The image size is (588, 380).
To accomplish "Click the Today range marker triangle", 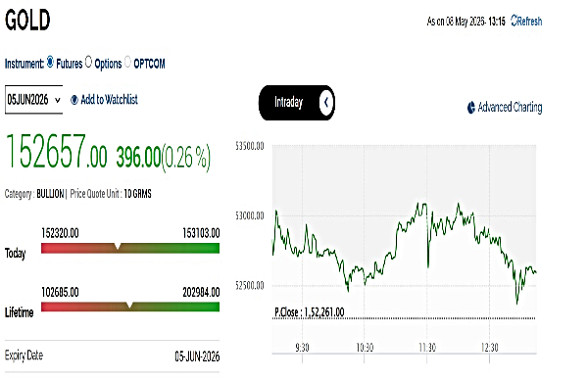I will (118, 246).
